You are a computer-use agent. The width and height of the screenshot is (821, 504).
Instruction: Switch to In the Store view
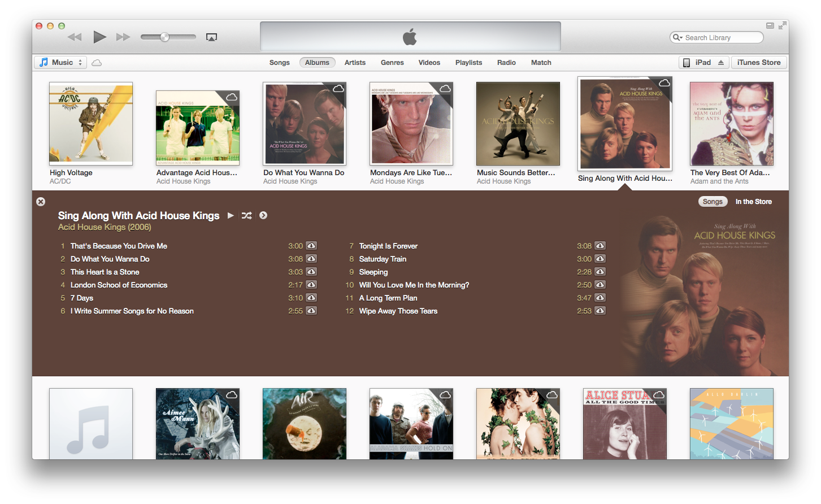click(x=754, y=202)
